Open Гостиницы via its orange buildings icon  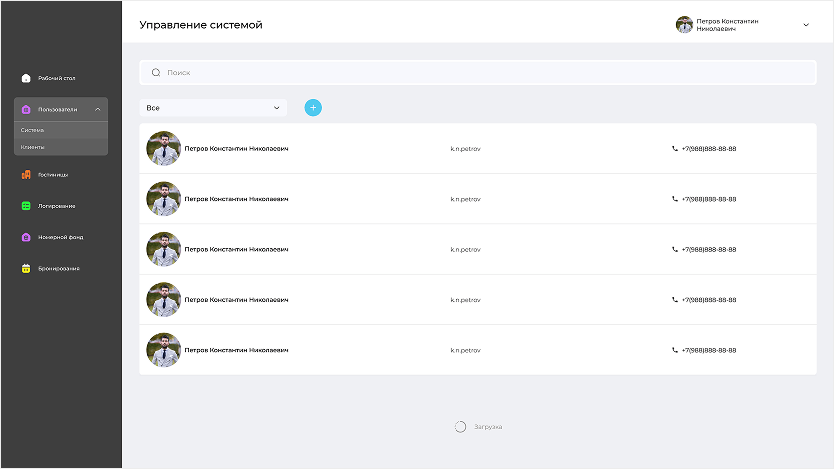pyautogui.click(x=26, y=175)
